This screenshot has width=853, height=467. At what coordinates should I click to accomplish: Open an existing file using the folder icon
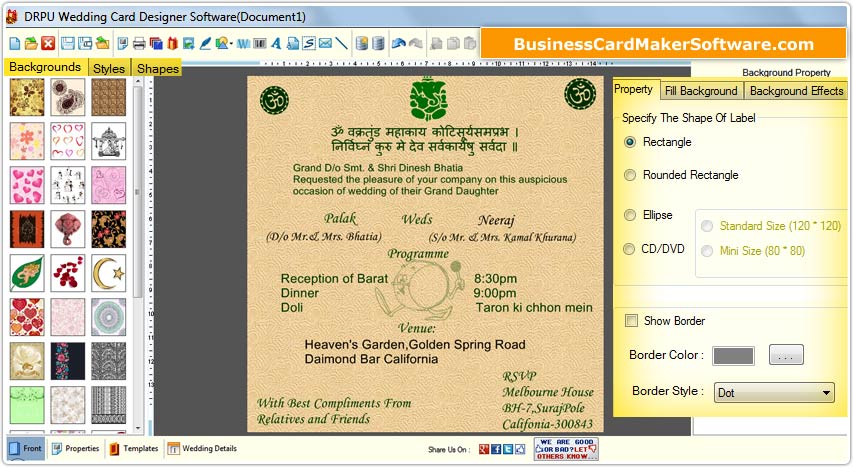pyautogui.click(x=31, y=44)
